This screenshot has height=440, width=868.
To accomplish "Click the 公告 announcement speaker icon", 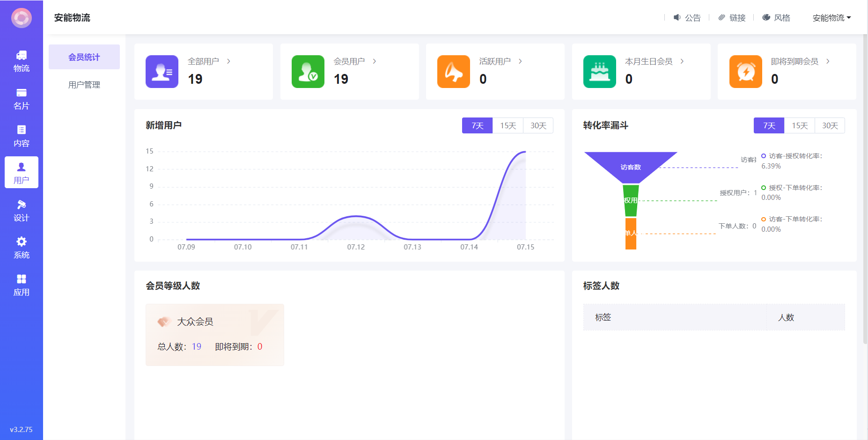I will point(677,18).
